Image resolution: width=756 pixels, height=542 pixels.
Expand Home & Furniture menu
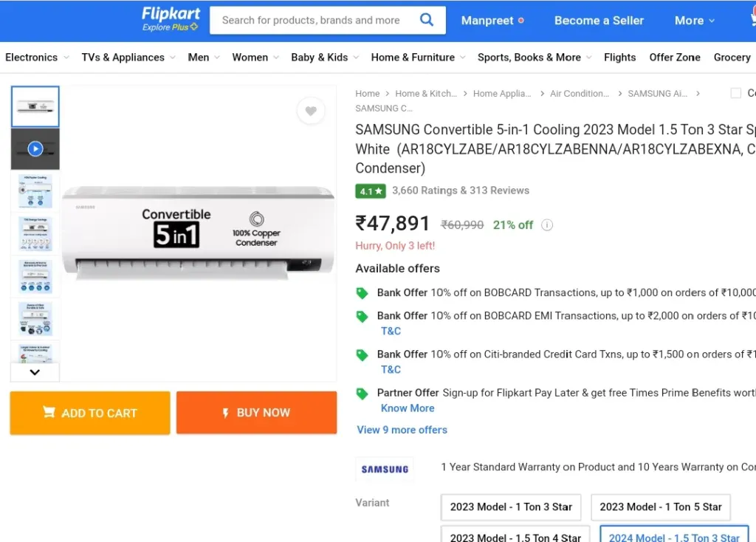(x=418, y=58)
